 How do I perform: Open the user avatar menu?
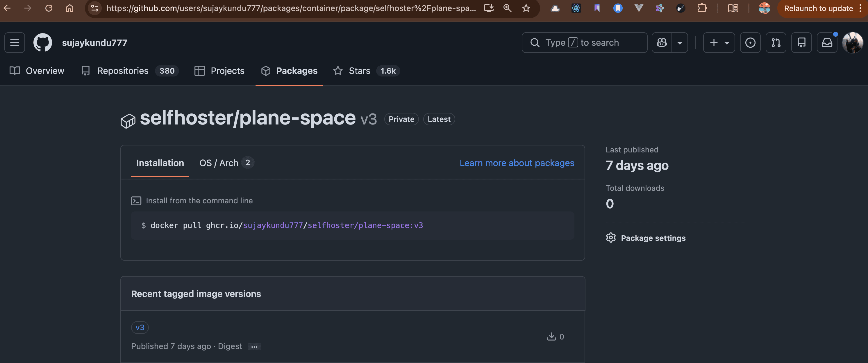point(853,42)
